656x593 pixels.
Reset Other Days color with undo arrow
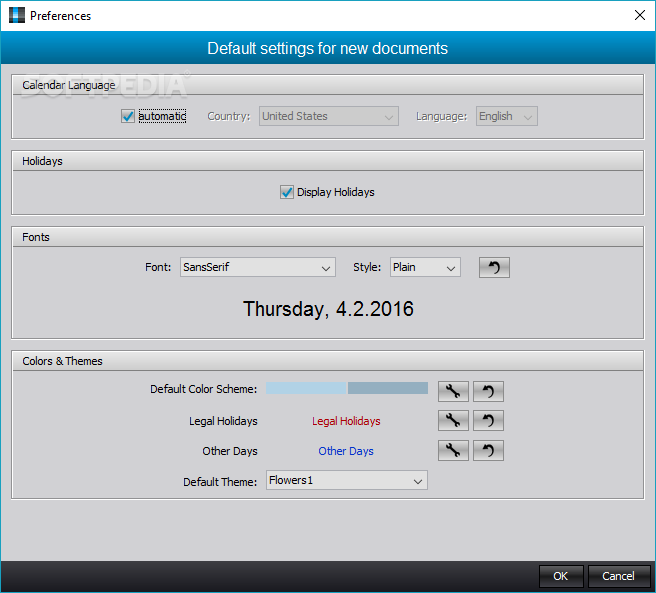pos(488,450)
